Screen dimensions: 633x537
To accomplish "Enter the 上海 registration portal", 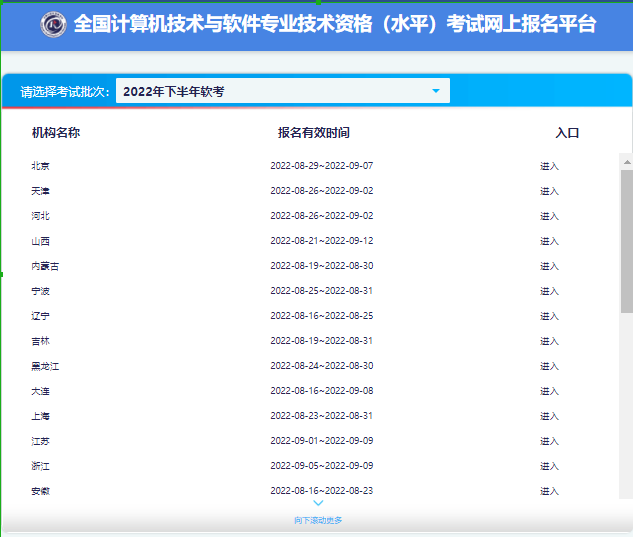I will click(x=549, y=416).
